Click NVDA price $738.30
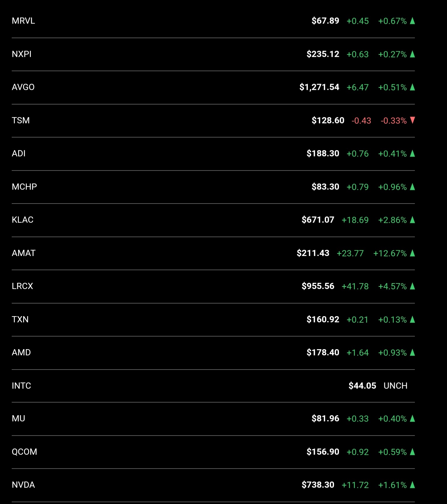The image size is (447, 504). point(318,485)
